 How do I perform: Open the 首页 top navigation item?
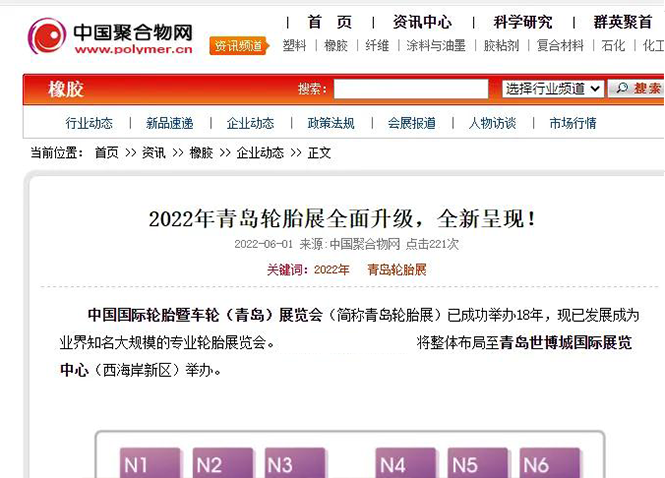[x=330, y=22]
